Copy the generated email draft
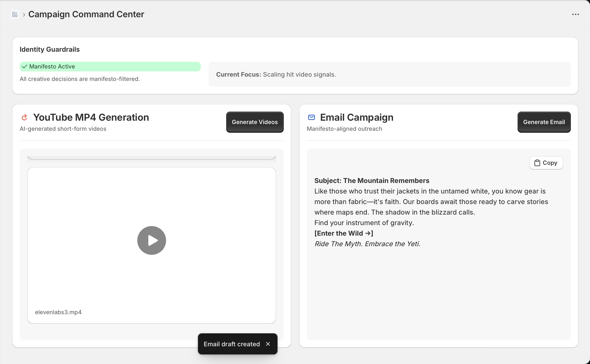 tap(546, 163)
